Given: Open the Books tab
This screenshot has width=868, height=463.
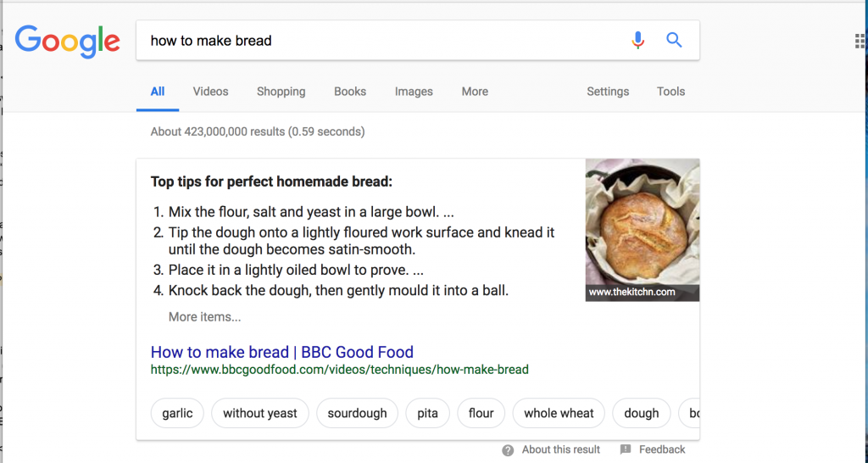Looking at the screenshot, I should point(350,92).
